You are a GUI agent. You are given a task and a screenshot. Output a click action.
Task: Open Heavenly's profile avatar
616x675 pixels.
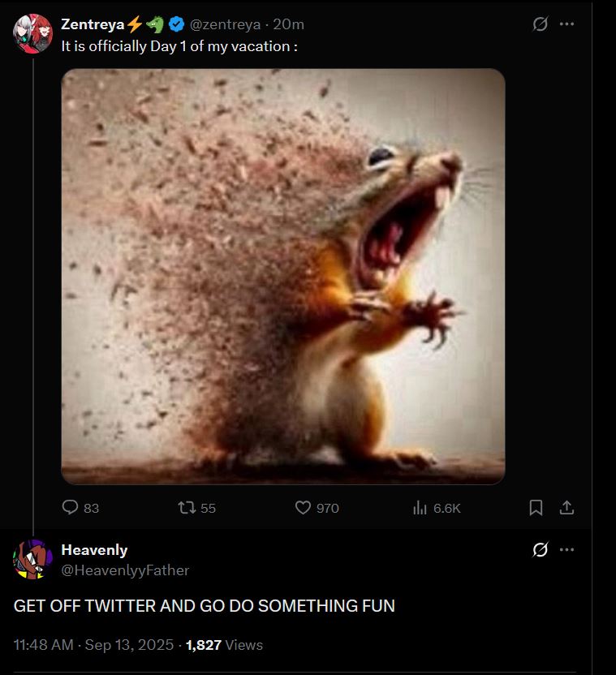click(x=32, y=560)
